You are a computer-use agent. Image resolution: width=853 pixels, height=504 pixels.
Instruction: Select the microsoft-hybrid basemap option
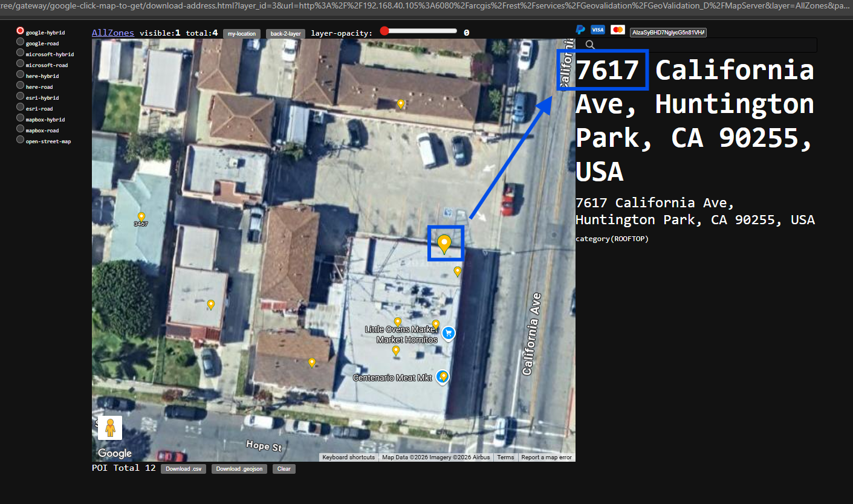coord(21,53)
